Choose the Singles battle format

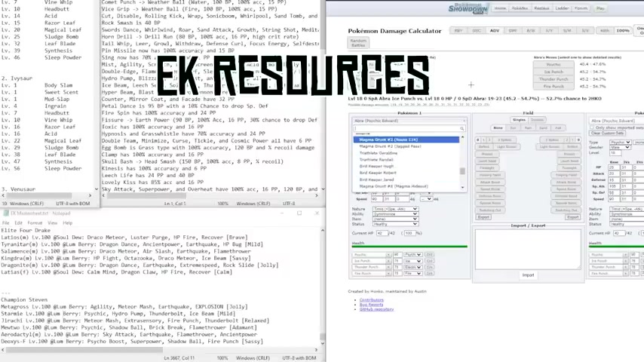(519, 120)
